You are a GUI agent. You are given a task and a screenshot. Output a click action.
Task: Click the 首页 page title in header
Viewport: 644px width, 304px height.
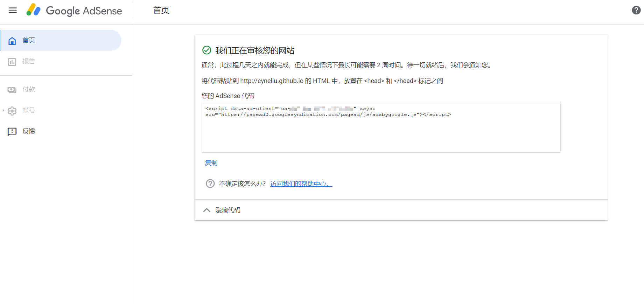point(161,11)
